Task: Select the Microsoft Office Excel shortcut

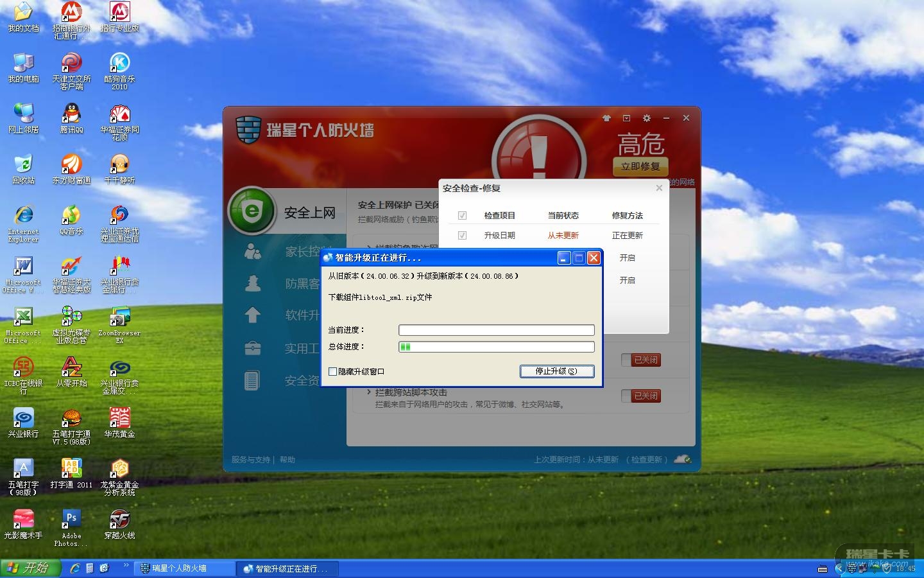Action: tap(23, 325)
